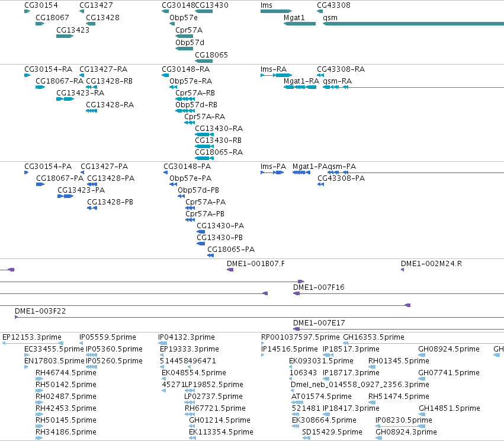Open the CG30154-RA transcript label
The image size is (504, 441).
[48, 69]
